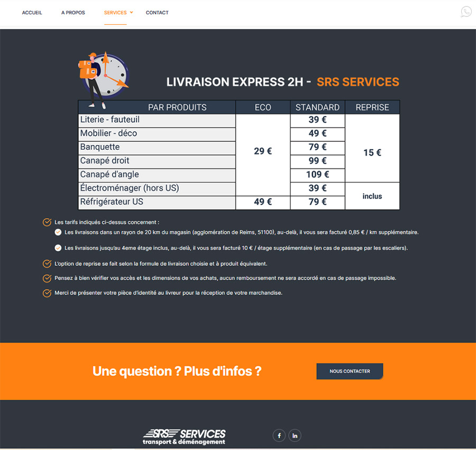This screenshot has height=450, width=476.
Task: Select the 'Réfrigérateur US' row label
Action: click(x=112, y=202)
